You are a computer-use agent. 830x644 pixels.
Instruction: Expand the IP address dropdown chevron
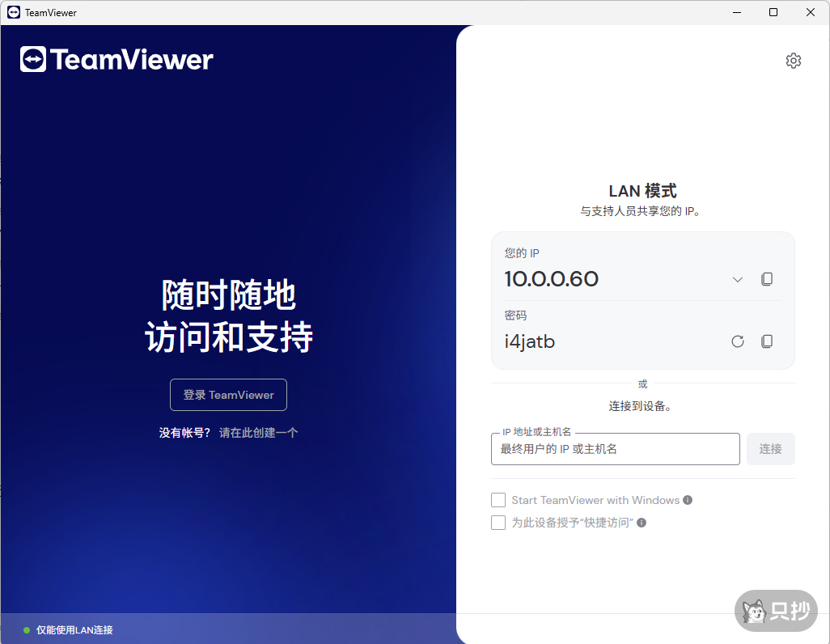coord(737,279)
